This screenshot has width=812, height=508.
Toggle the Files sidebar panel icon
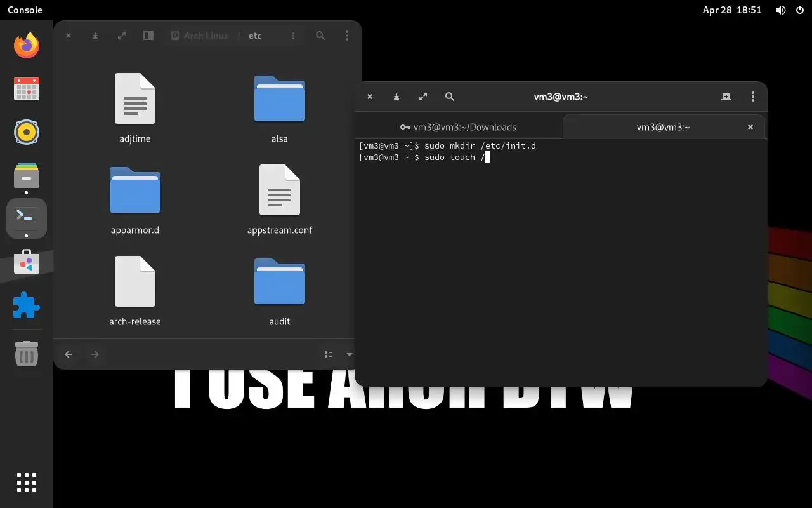[148, 36]
